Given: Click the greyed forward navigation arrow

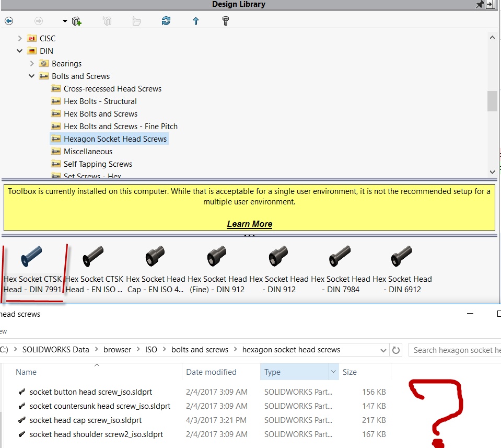Looking at the screenshot, I should coord(39,21).
